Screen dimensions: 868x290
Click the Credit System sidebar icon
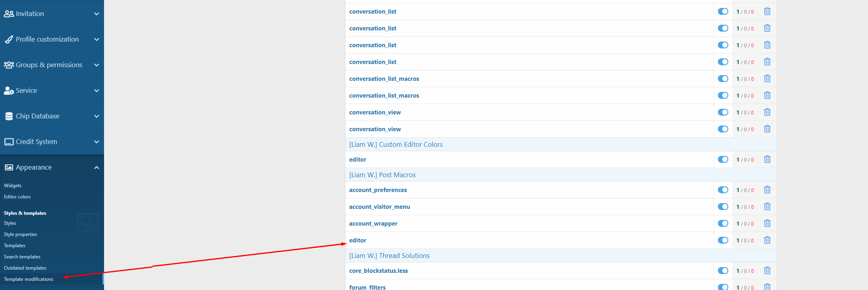[x=9, y=142]
